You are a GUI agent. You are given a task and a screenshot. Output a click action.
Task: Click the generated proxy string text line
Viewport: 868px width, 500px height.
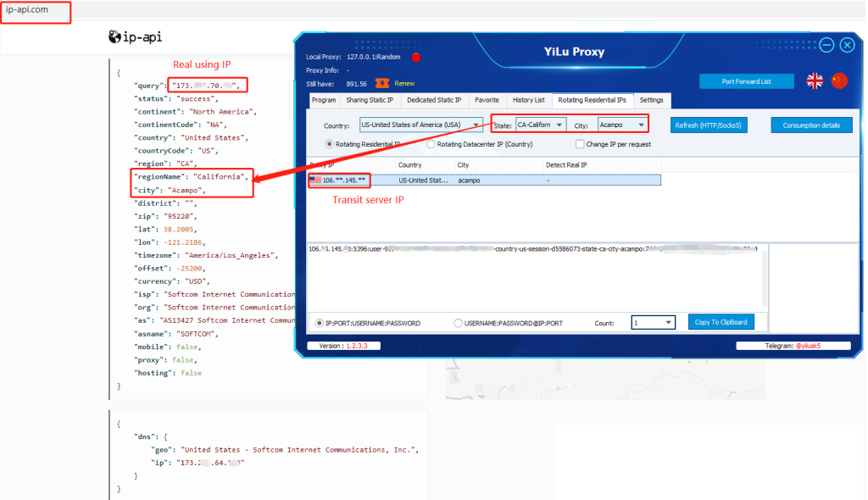pos(532,249)
